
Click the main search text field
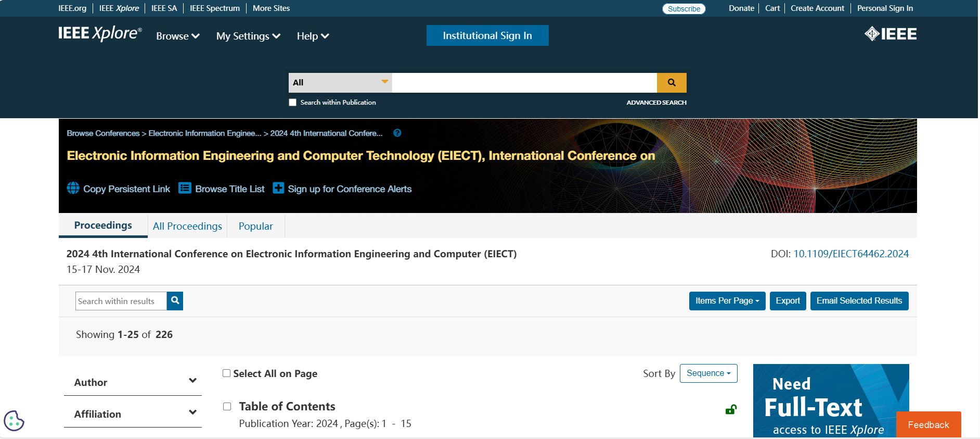[x=524, y=82]
